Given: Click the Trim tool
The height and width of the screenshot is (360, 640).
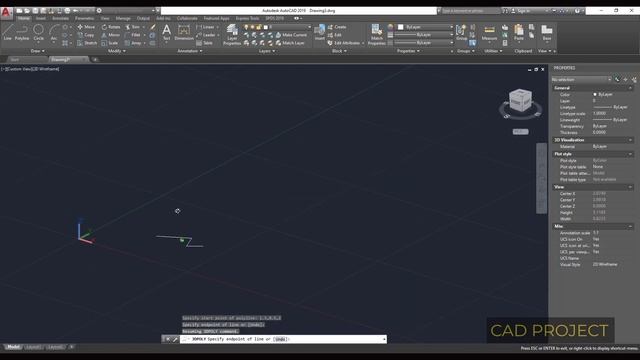Looking at the screenshot, I should point(133,27).
